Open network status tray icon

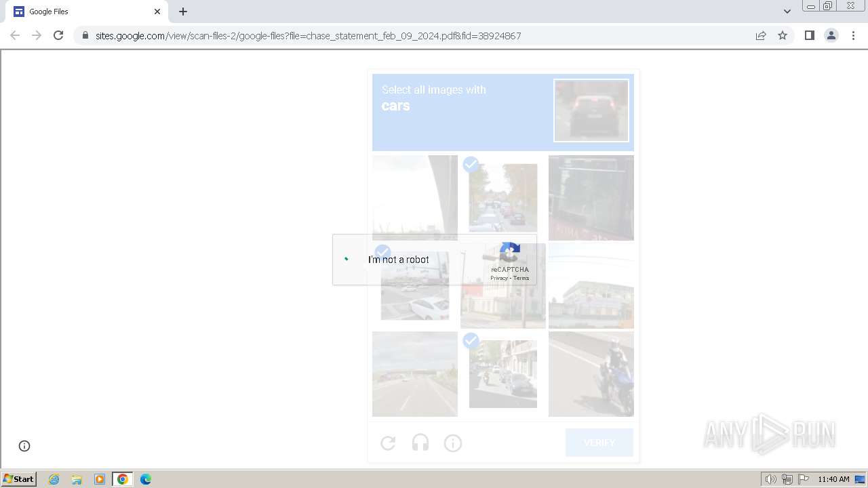click(x=787, y=479)
